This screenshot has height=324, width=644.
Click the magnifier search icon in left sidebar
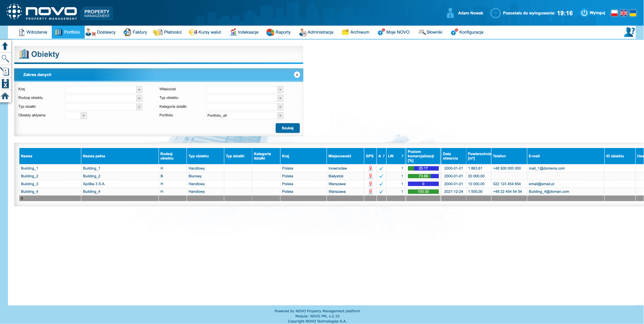(x=5, y=59)
